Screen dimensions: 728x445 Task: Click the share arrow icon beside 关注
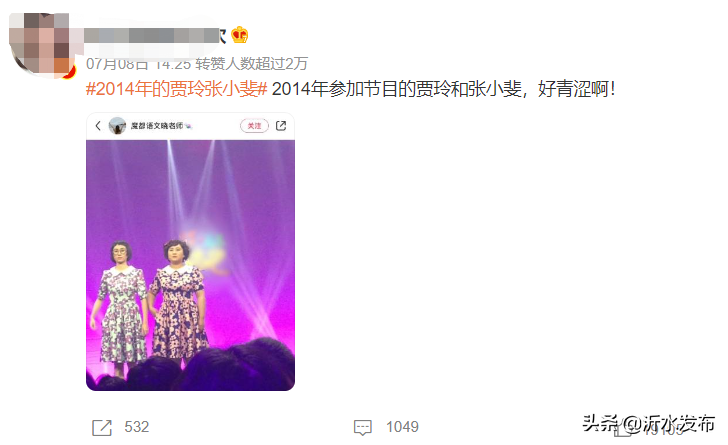281,125
